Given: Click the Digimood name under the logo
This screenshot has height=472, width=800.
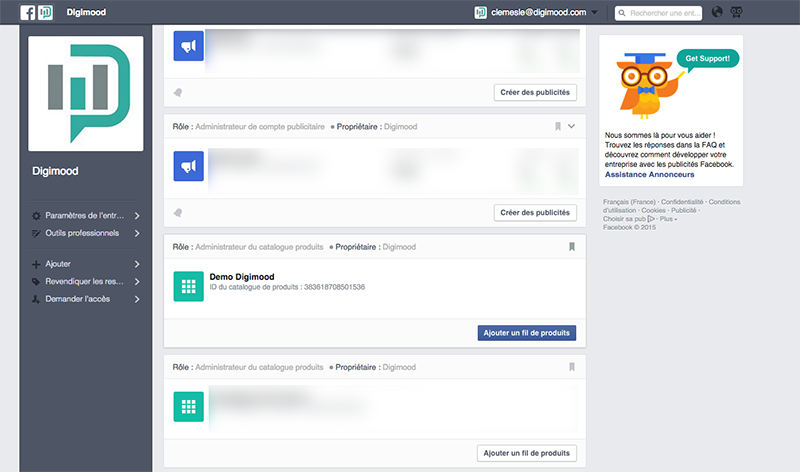Looking at the screenshot, I should coord(55,171).
